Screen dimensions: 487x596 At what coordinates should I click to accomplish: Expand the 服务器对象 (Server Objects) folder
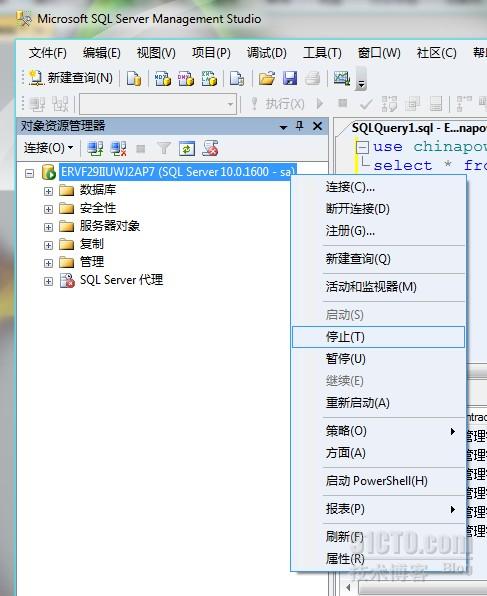(48, 227)
